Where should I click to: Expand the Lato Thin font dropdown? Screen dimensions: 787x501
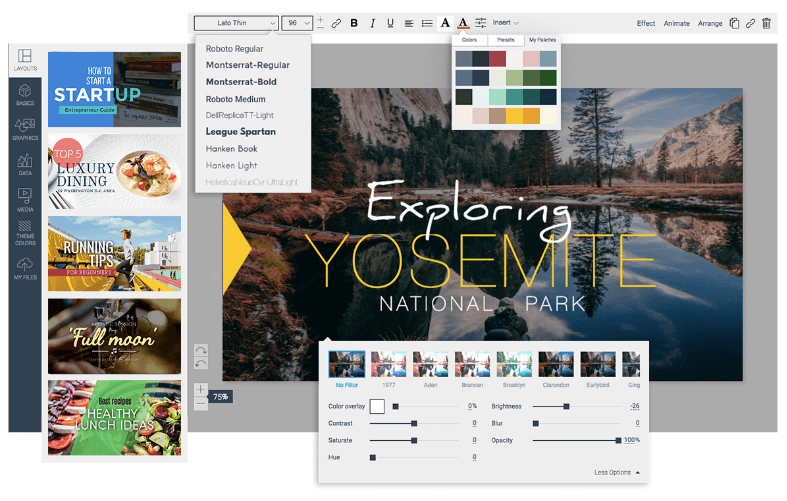[236, 23]
